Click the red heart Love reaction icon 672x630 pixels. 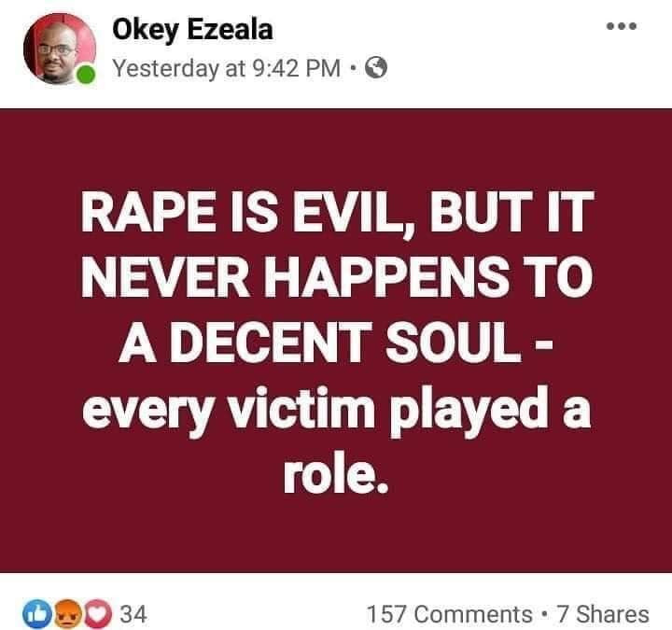tap(99, 614)
